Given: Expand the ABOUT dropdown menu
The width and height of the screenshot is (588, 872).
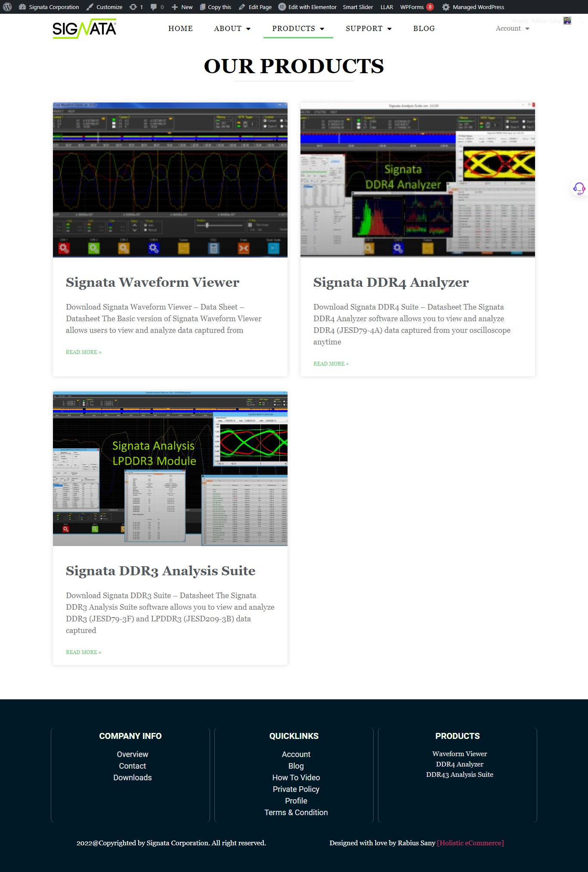Looking at the screenshot, I should click(232, 28).
